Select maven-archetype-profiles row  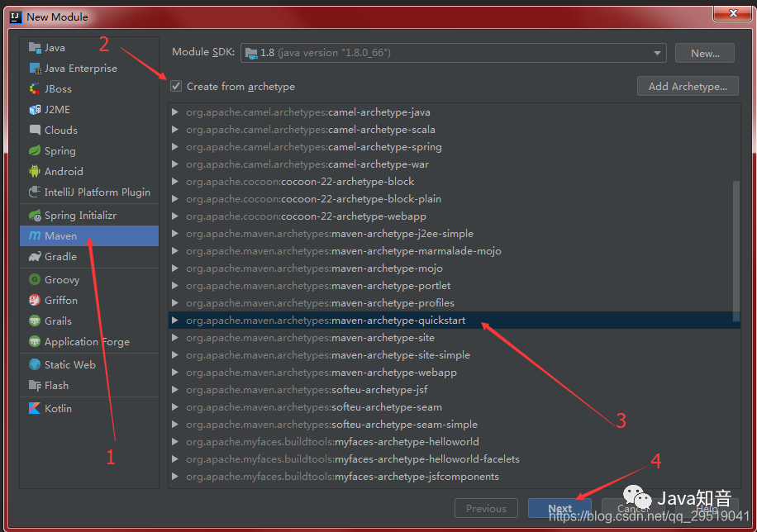coord(454,303)
